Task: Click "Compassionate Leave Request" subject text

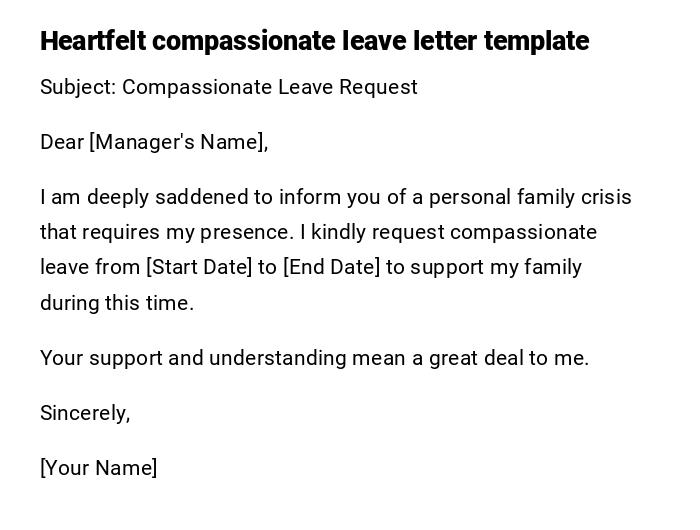Action: tap(270, 87)
